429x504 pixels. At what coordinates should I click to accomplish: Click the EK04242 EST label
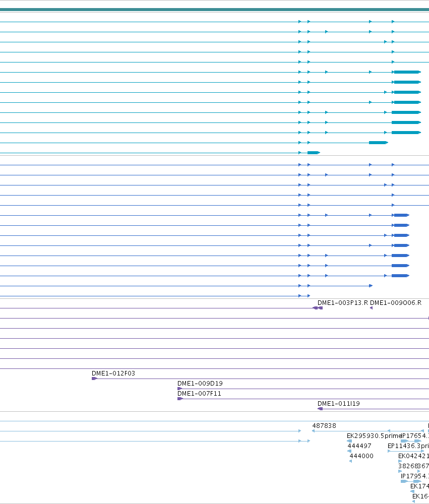[413, 456]
